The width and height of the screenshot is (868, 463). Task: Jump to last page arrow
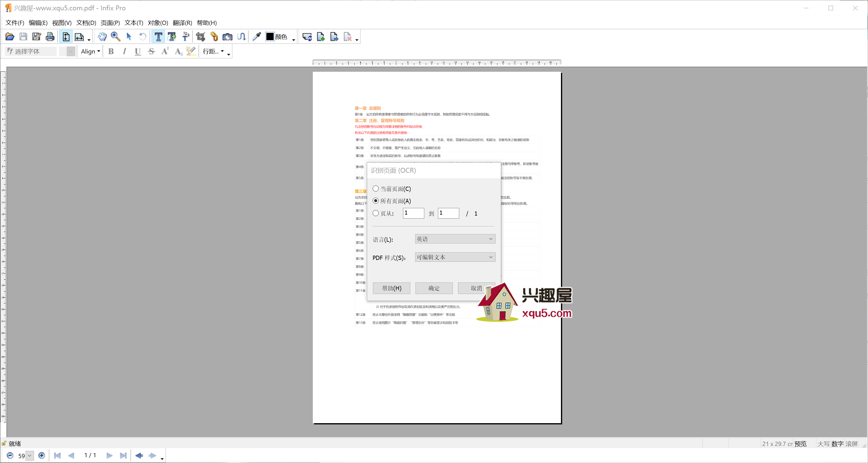click(123, 456)
